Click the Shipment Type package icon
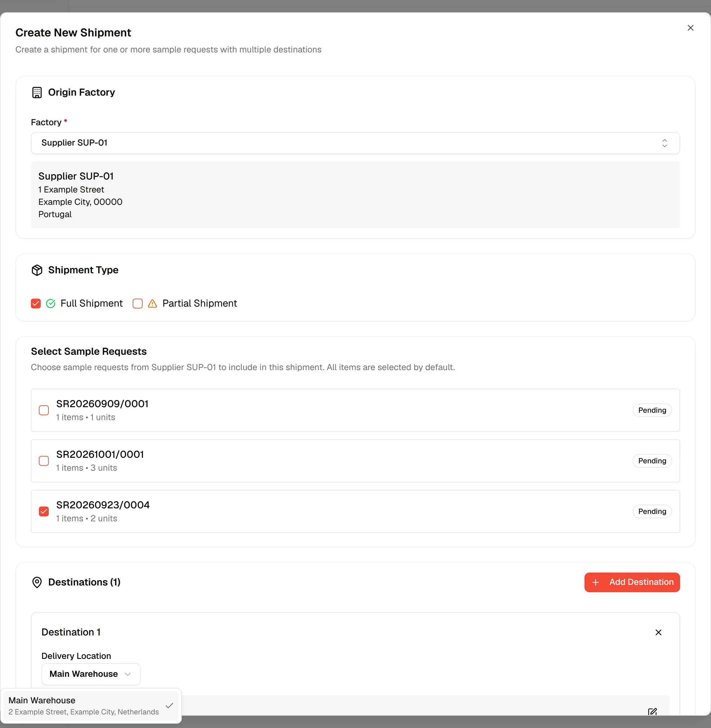 (x=37, y=270)
